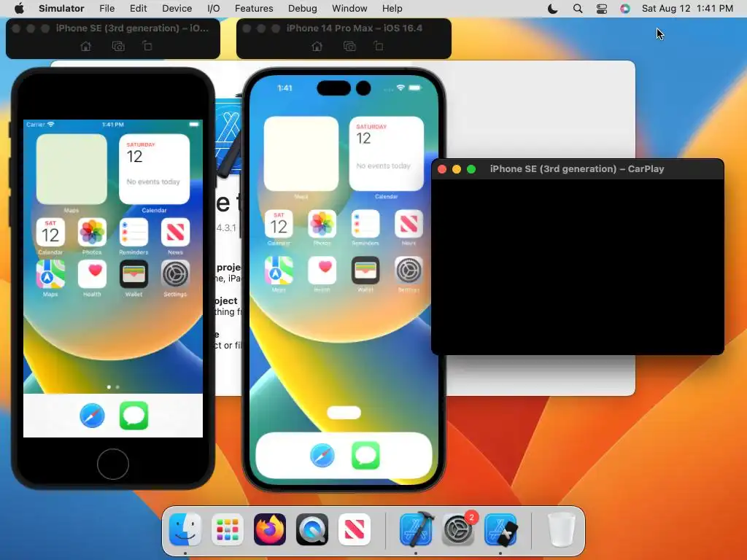
Task: Open Trash from the Dock
Action: 562,529
